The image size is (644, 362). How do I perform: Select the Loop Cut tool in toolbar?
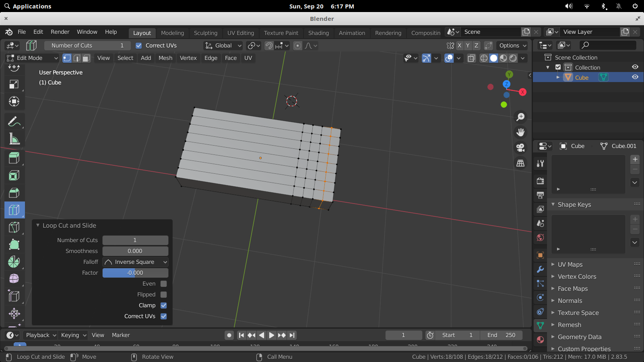14,210
